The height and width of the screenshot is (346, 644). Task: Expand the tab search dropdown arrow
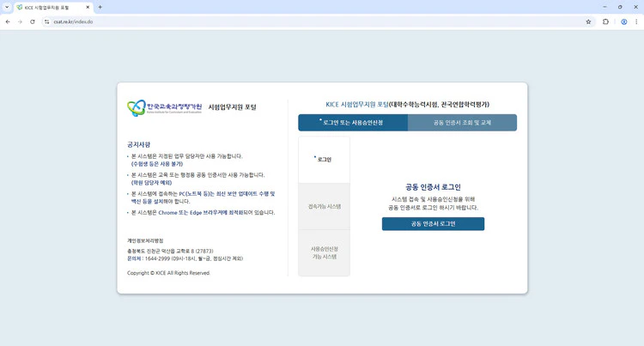7,7
